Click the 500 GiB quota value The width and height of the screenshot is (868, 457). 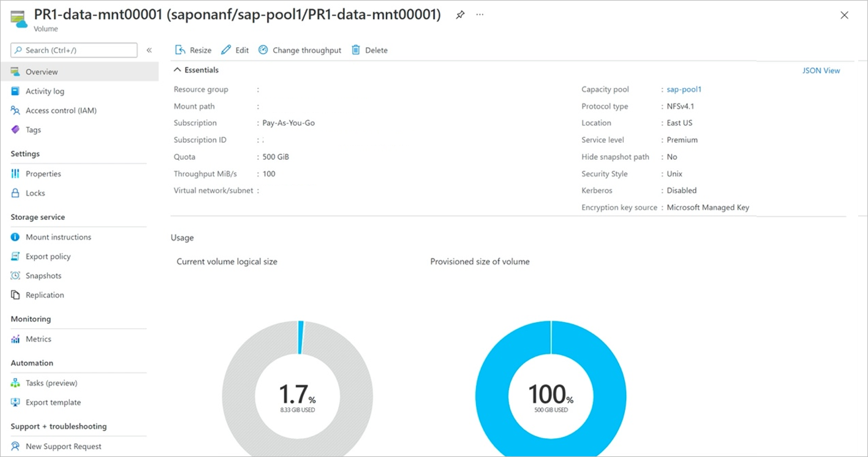[x=275, y=157]
